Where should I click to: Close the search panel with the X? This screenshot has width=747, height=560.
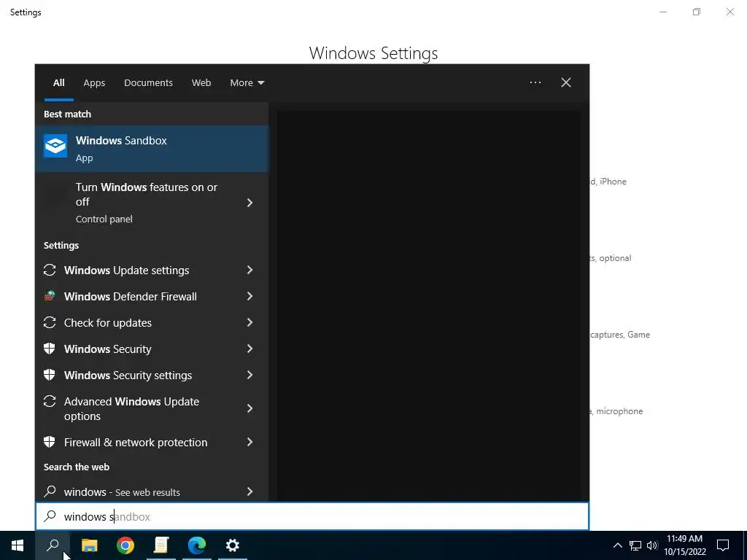[x=566, y=82]
